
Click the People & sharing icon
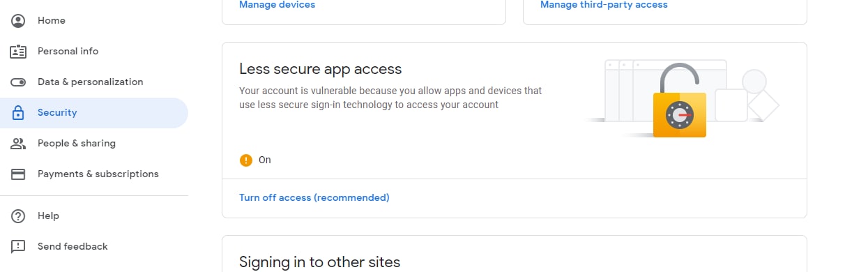[18, 143]
